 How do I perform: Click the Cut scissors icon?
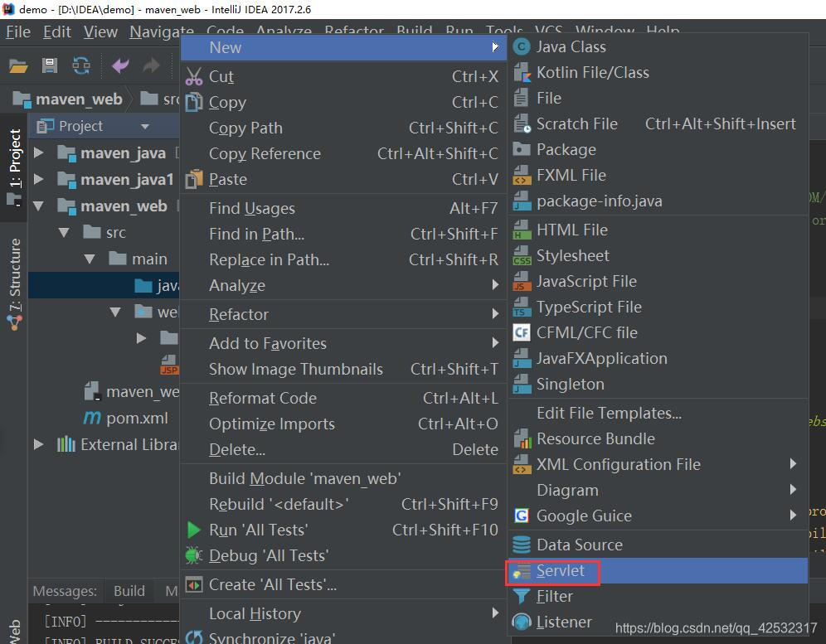[194, 77]
